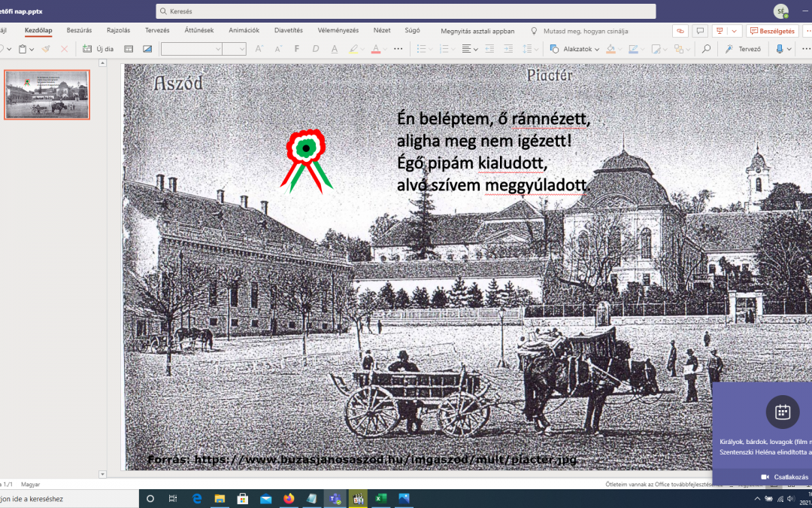Viewport: 812px width, 508px height.
Task: Select the format painter brush icon
Action: coord(46,49)
